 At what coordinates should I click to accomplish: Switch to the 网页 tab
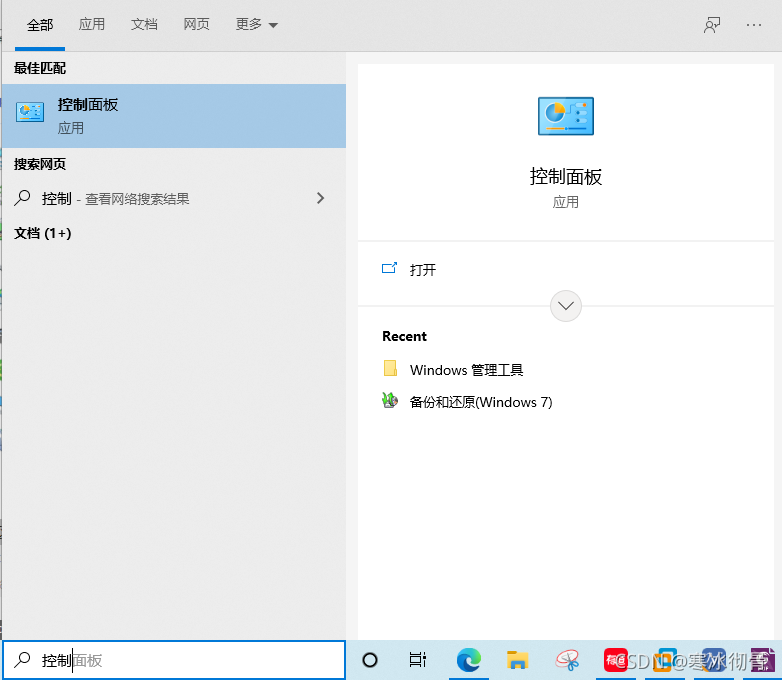click(x=196, y=24)
